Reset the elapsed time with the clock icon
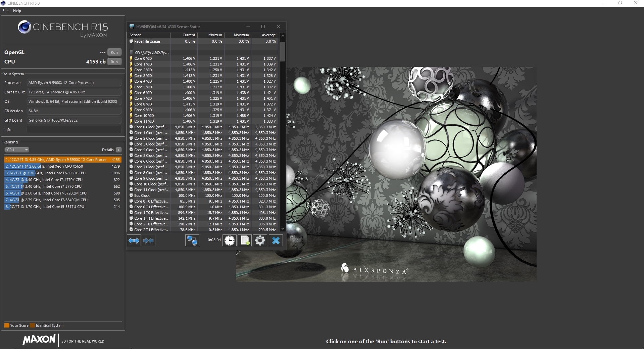Viewport: 644px width, 349px height. coord(230,241)
